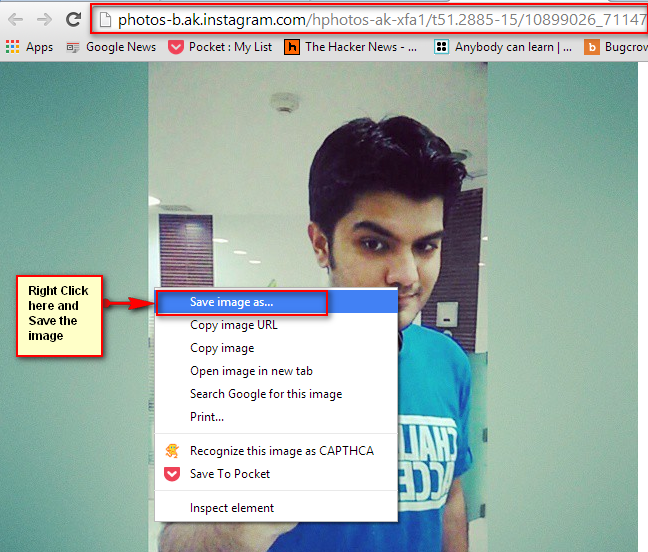Click The Hacker News bookmark icon

(292, 47)
